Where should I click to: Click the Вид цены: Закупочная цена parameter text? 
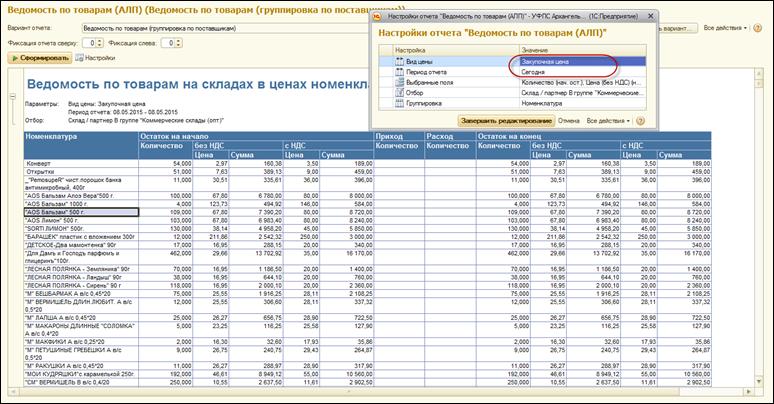click(x=107, y=104)
